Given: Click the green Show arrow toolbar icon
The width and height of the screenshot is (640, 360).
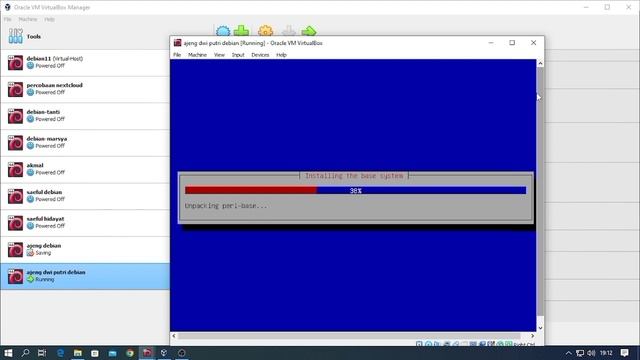Looking at the screenshot, I should pos(309,31).
